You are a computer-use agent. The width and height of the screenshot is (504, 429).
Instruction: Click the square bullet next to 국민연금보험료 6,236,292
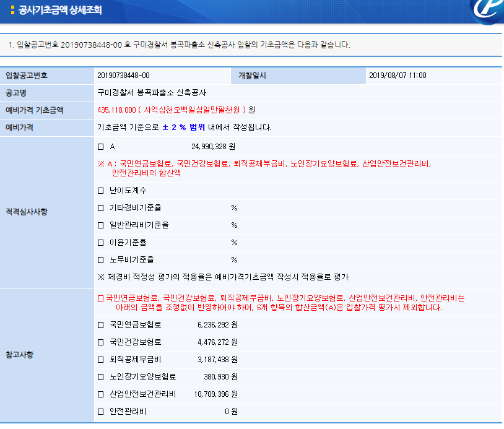[100, 325]
